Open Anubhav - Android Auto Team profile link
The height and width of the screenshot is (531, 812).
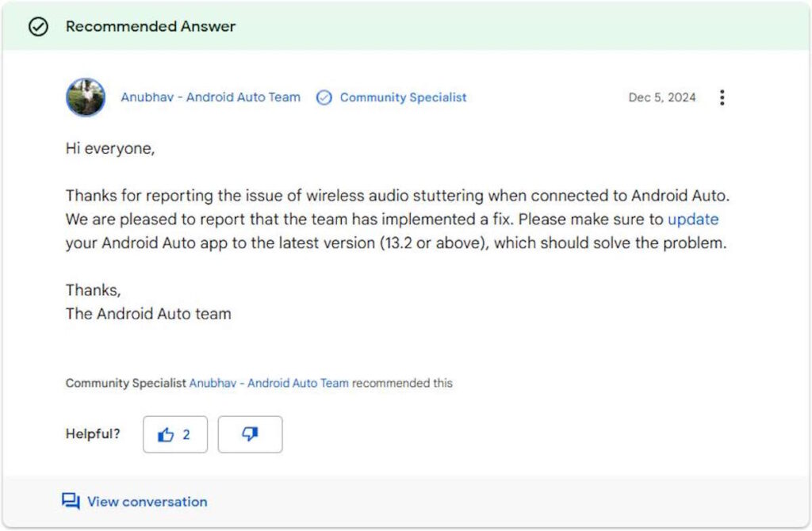[x=210, y=97]
